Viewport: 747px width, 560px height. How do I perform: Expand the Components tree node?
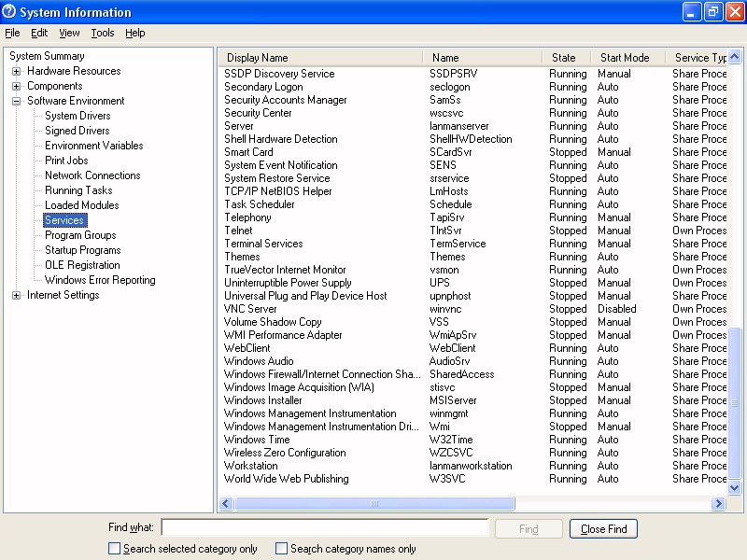[x=17, y=87]
